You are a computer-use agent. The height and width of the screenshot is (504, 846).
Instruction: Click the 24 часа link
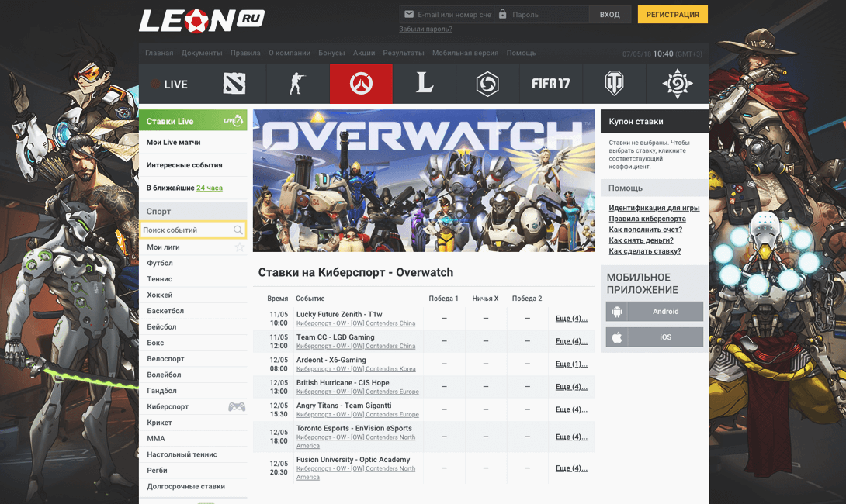coord(210,188)
